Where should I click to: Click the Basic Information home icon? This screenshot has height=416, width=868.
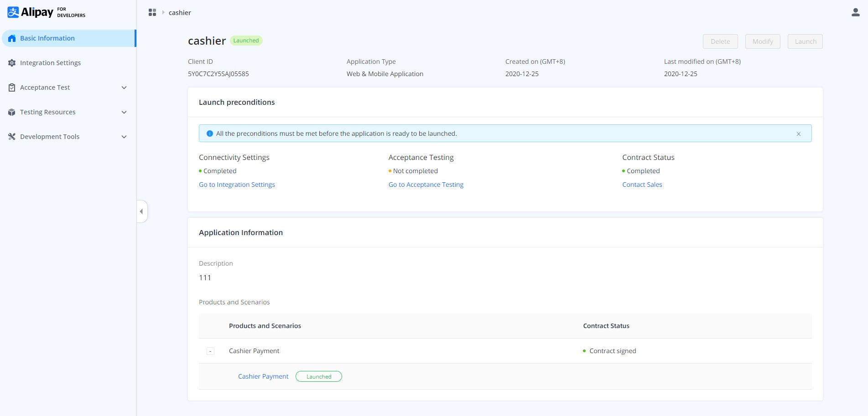12,38
